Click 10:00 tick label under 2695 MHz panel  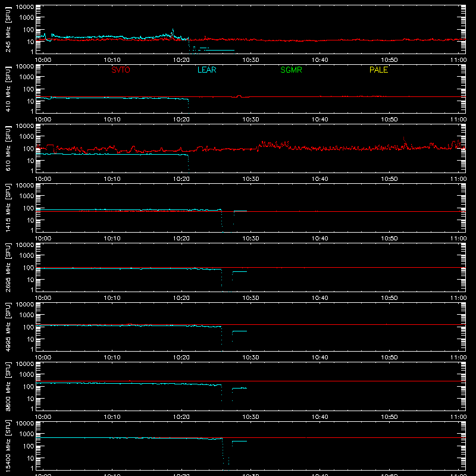point(43,298)
